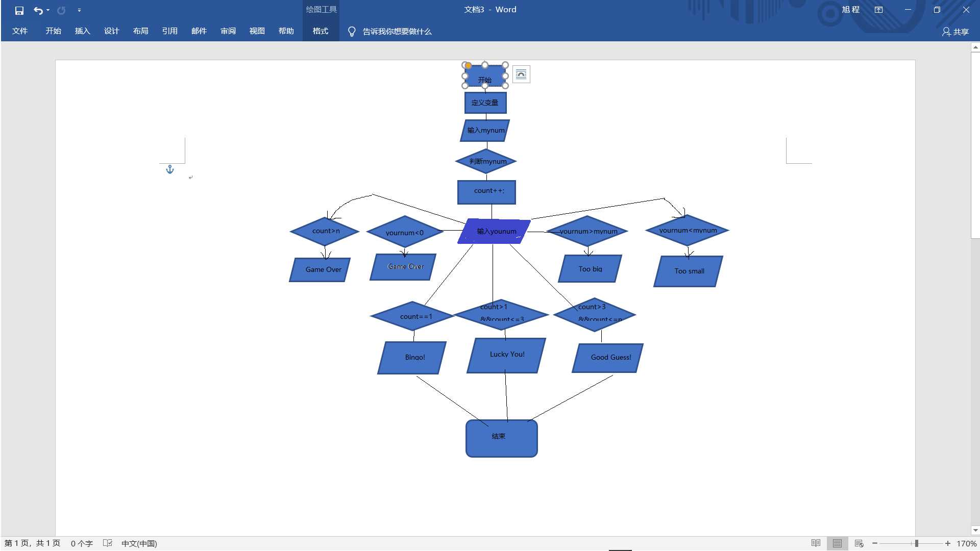
Task: Click the zoom out minus button
Action: pos(875,543)
